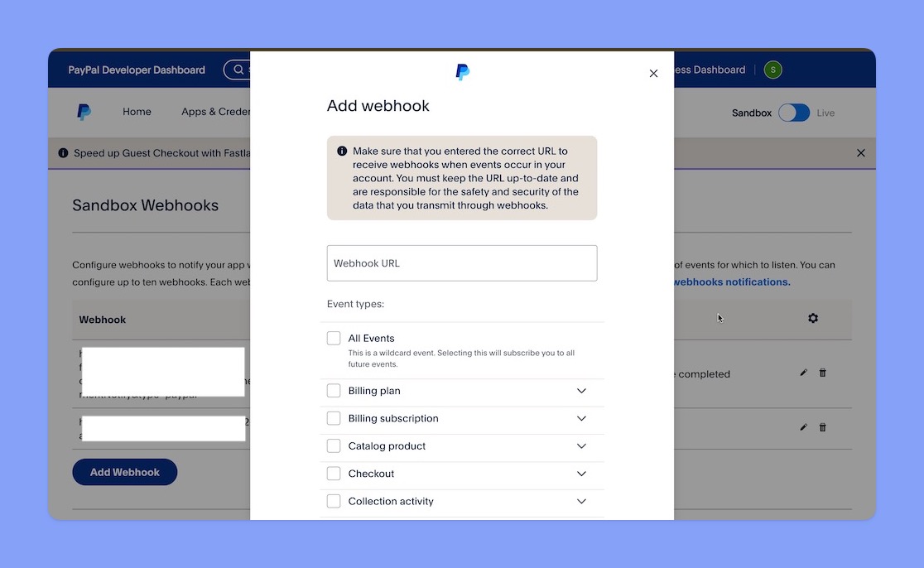
Task: Click the "Webhook" column header
Action: click(103, 320)
